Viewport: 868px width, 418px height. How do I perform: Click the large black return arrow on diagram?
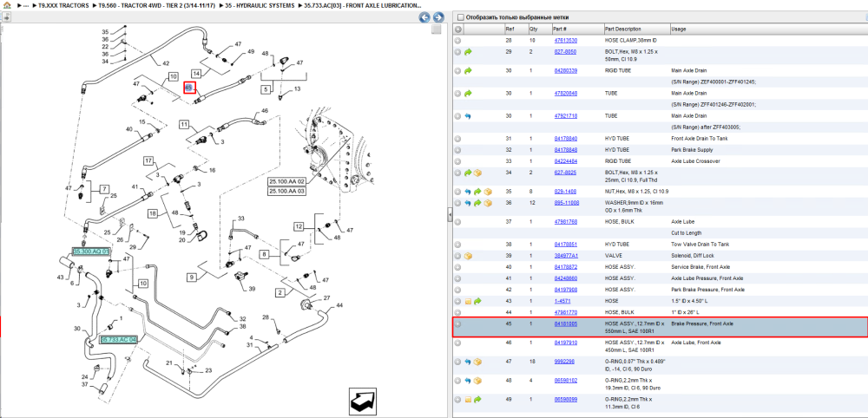363,401
